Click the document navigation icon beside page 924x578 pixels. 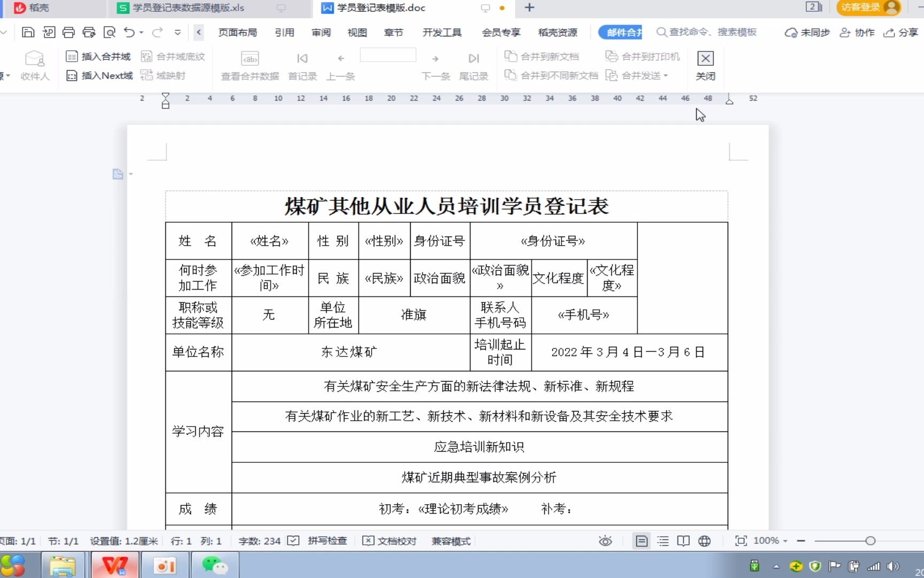tap(118, 174)
